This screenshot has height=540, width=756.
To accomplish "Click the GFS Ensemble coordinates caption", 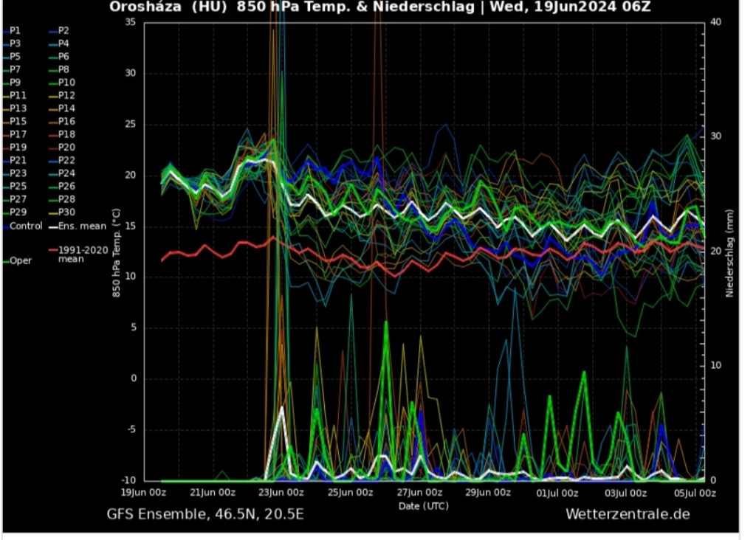I will coord(205,514).
